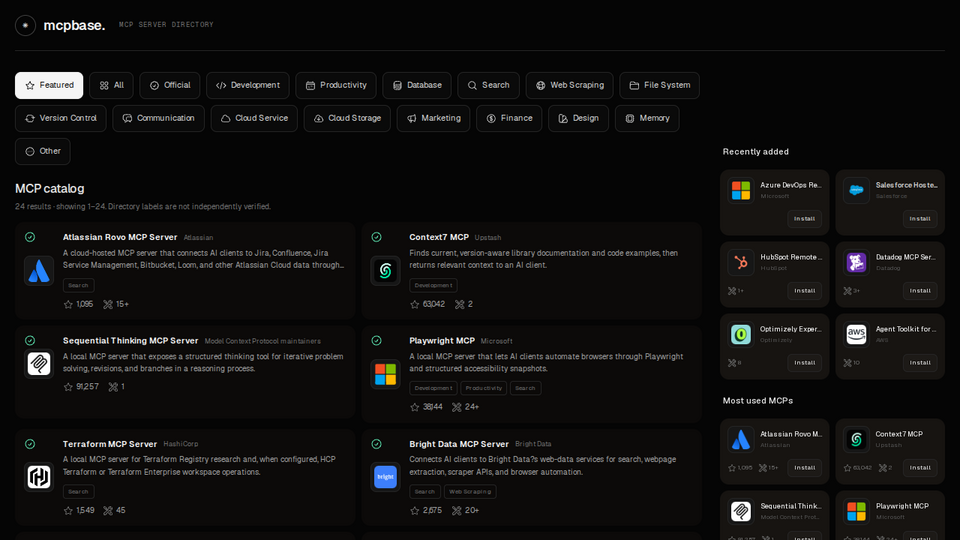Click the star icon on Context7 MCP card
Viewport: 960px width, 540px height.
(x=414, y=304)
